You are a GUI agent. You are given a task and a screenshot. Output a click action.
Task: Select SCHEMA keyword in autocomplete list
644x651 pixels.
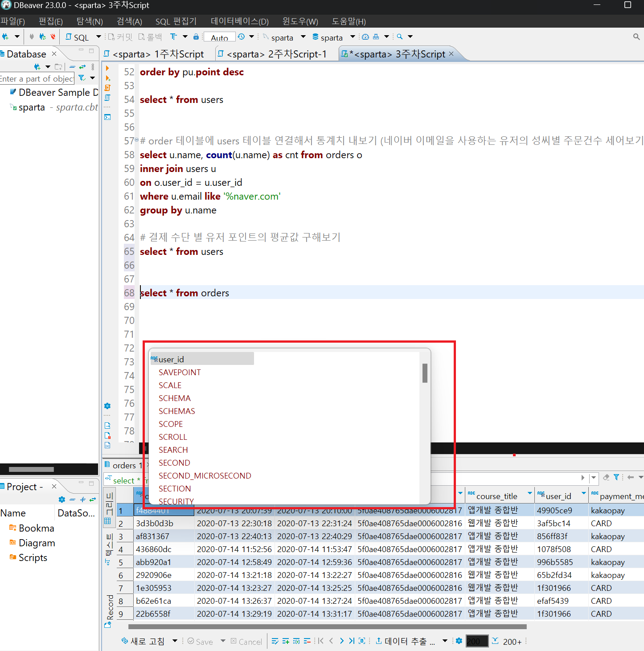(x=175, y=398)
